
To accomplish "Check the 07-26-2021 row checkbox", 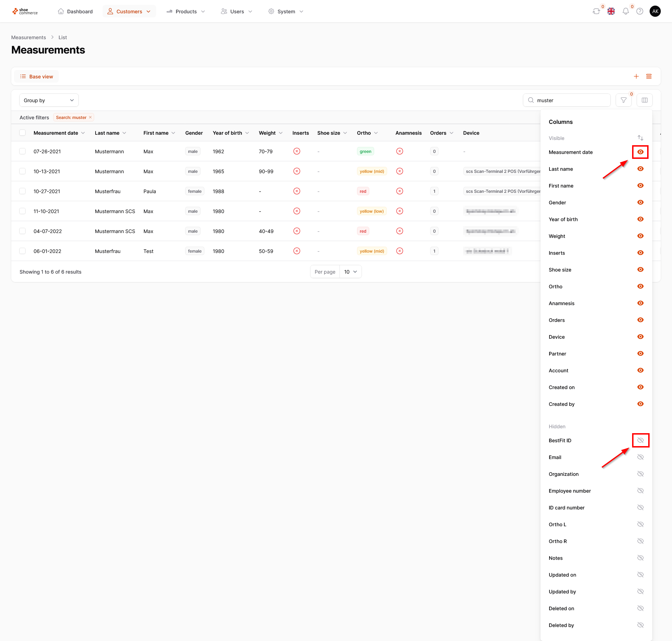I will pyautogui.click(x=22, y=152).
